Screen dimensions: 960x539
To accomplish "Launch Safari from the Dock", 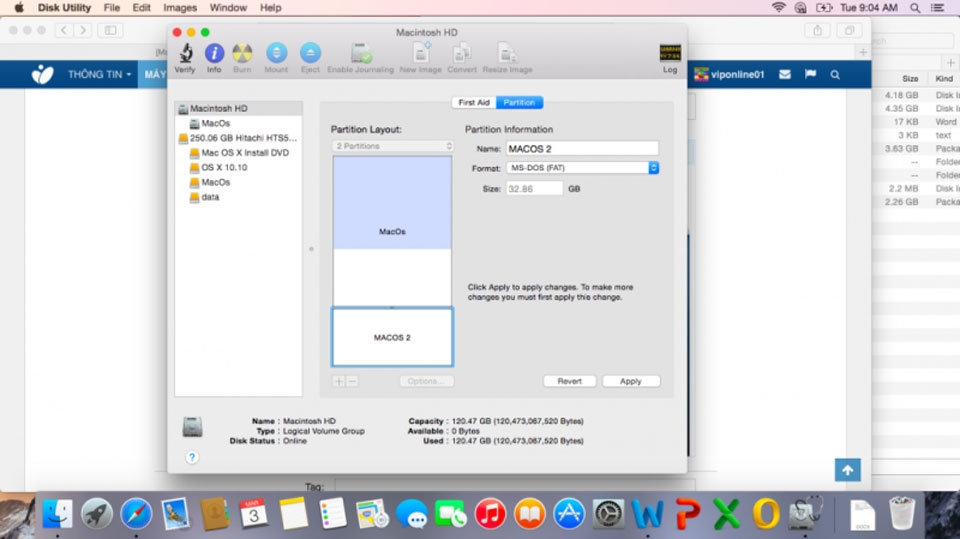I will click(136, 513).
